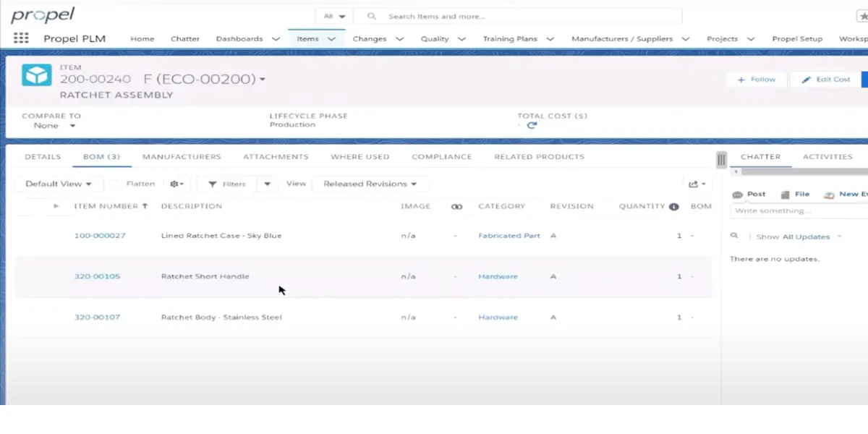This screenshot has height=434, width=868.
Task: Open the Default View dropdown
Action: [x=59, y=184]
